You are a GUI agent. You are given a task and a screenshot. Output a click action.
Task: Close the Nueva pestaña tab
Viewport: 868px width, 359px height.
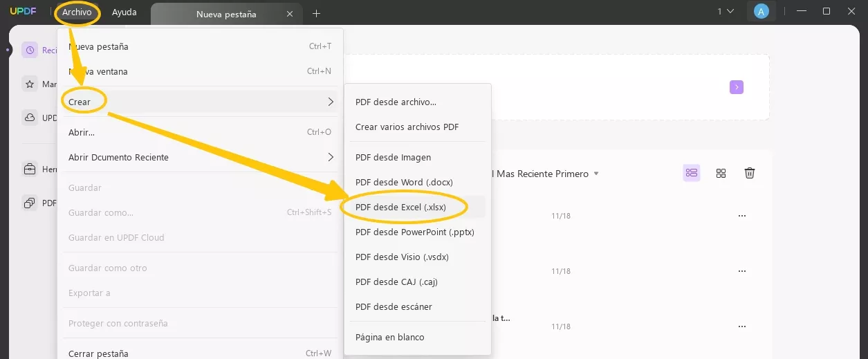[x=290, y=14]
